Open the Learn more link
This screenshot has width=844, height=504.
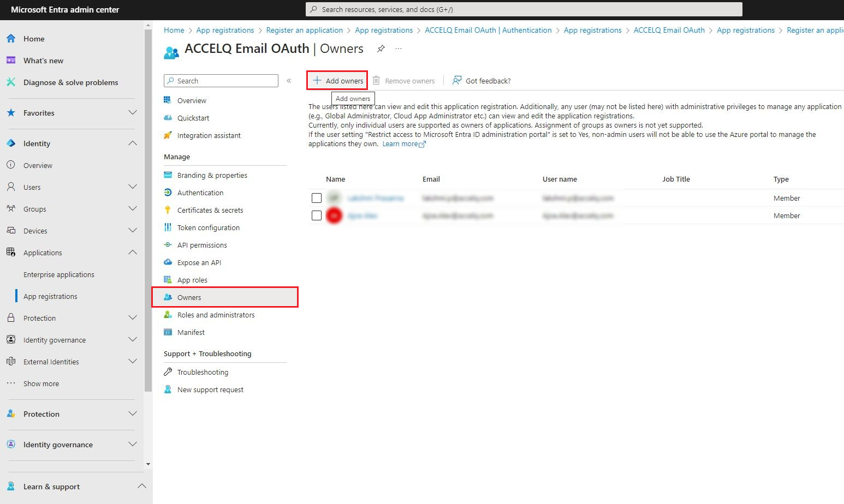[x=400, y=143]
